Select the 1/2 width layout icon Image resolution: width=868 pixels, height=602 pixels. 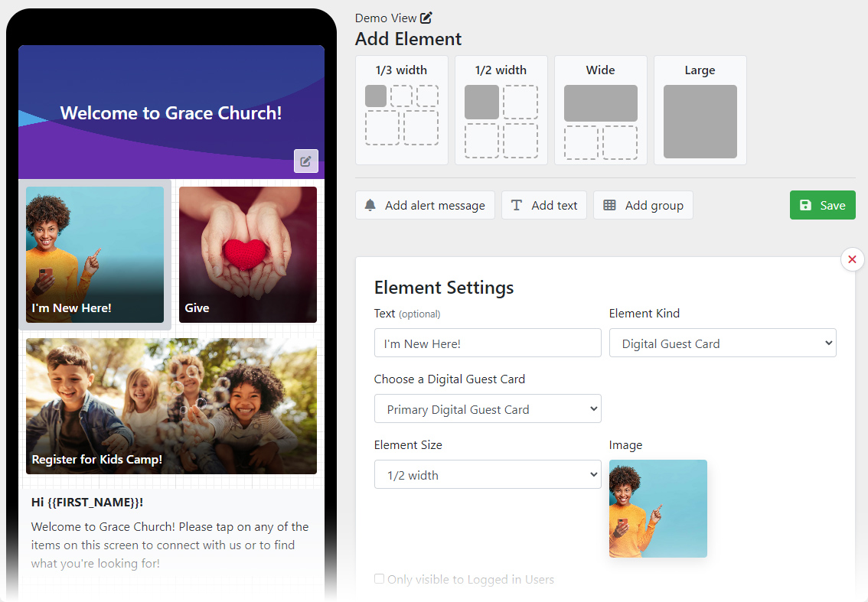[x=501, y=110]
